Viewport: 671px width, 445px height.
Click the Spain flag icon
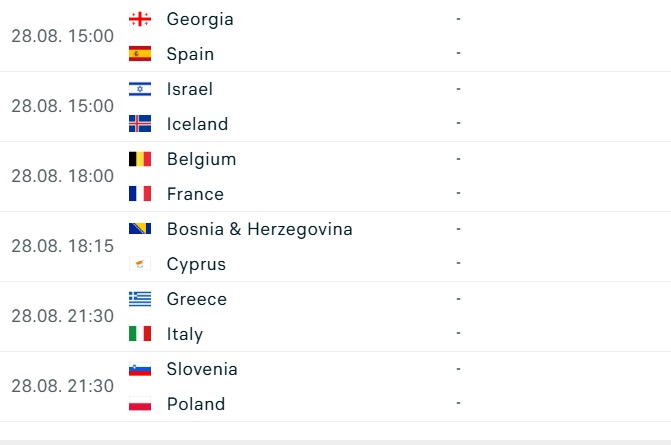pyautogui.click(x=140, y=54)
